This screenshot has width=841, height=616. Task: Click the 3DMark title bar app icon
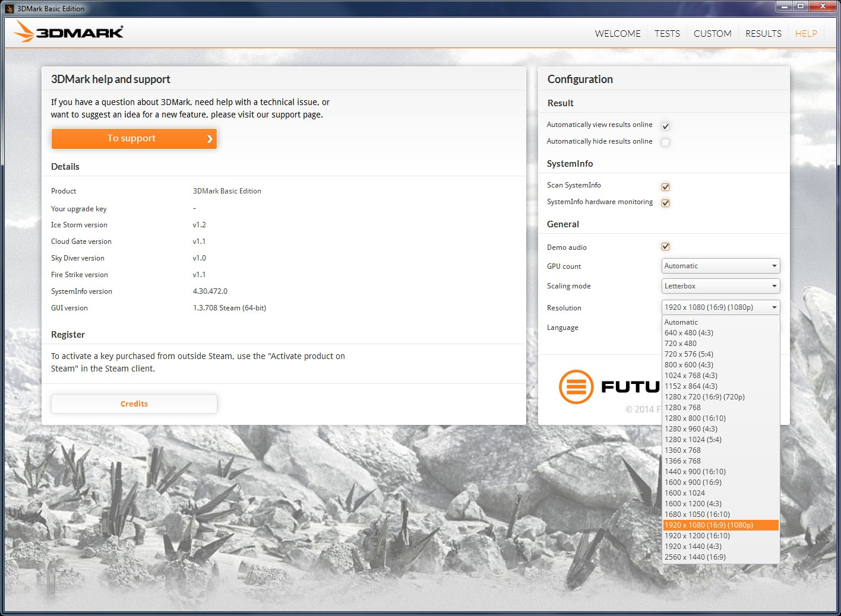(x=10, y=8)
